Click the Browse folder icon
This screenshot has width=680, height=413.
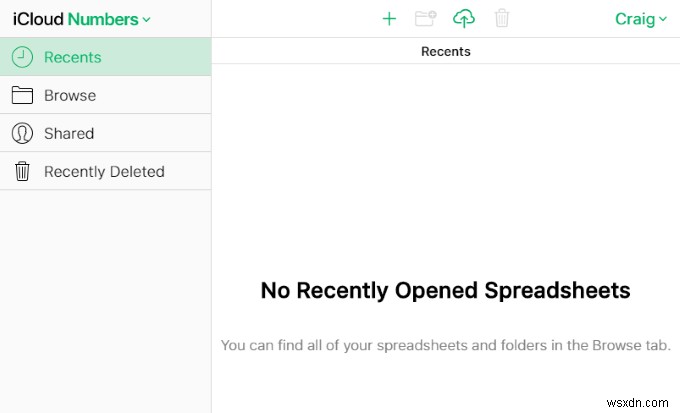click(x=22, y=95)
